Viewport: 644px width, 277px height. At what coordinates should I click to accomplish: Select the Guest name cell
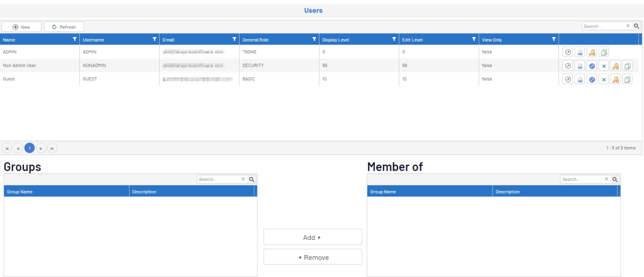click(x=40, y=79)
